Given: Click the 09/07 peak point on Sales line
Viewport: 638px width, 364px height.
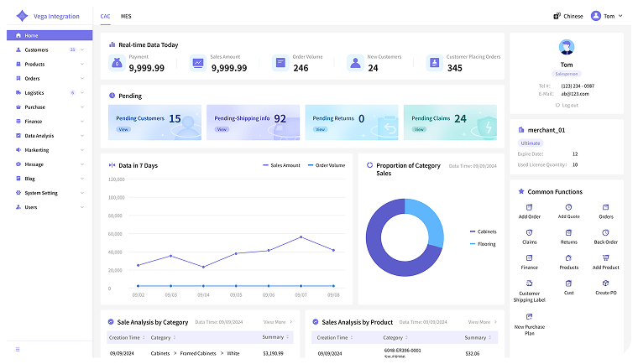Looking at the screenshot, I should tap(301, 237).
